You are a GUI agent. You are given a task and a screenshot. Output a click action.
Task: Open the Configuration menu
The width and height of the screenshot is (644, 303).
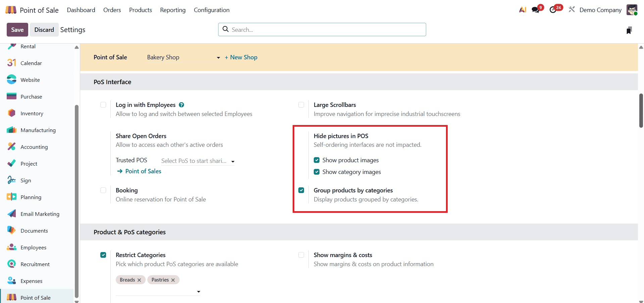click(x=211, y=10)
